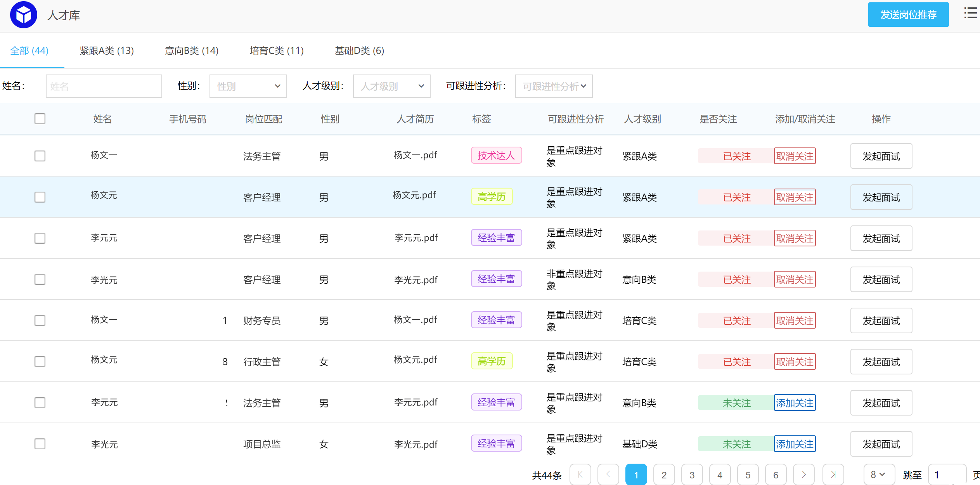
Task: Open resume 李元元.pdf in 客户经理 row
Action: click(416, 237)
